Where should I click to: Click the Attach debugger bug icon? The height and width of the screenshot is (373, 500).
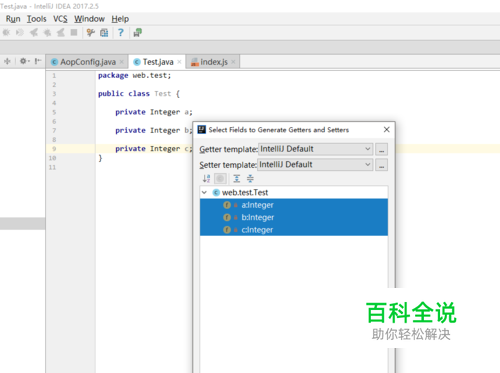point(47,33)
